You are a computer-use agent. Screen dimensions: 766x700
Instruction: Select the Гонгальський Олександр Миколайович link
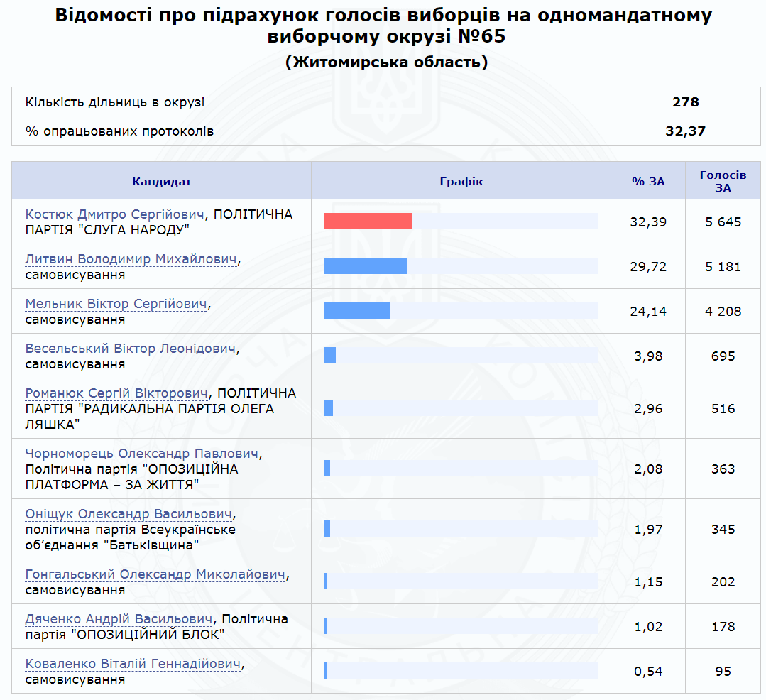155,574
